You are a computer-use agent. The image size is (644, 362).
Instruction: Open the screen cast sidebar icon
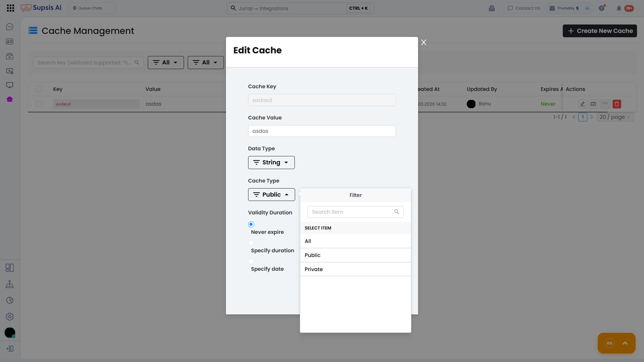pos(10,85)
